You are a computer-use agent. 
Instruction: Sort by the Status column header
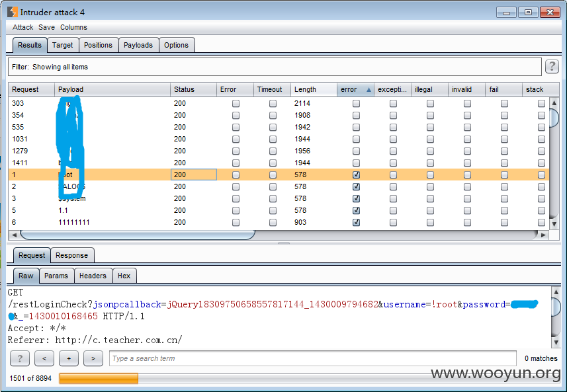[x=193, y=90]
